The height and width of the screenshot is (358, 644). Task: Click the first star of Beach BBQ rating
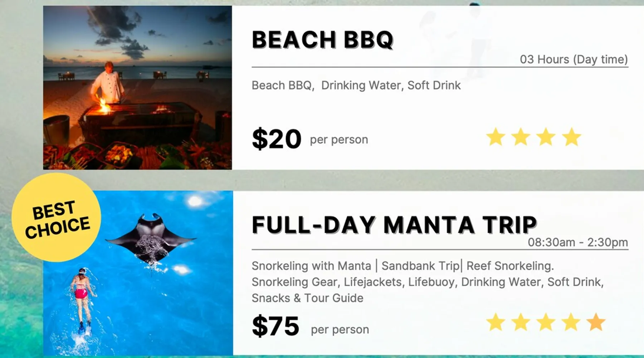click(496, 137)
